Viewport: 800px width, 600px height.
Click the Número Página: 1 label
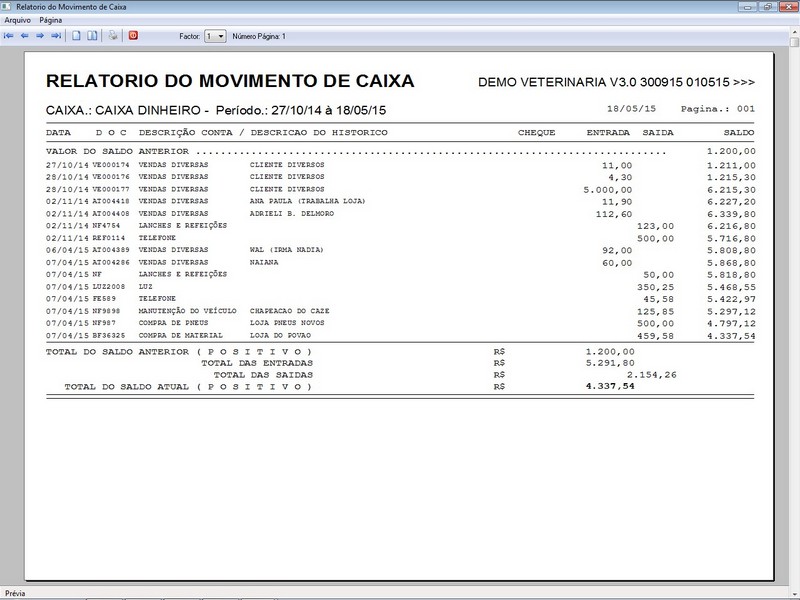pos(259,36)
